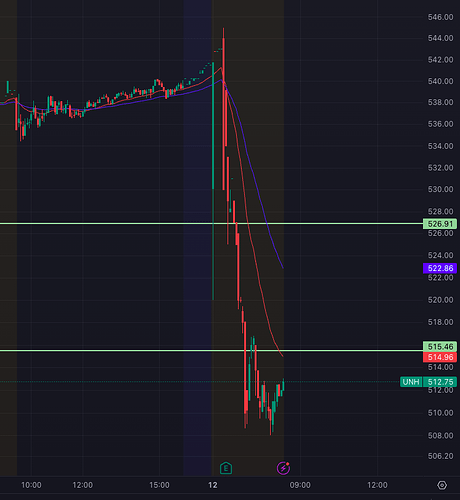
Task: Click the 546.00 price scale label
Action: 440,17
